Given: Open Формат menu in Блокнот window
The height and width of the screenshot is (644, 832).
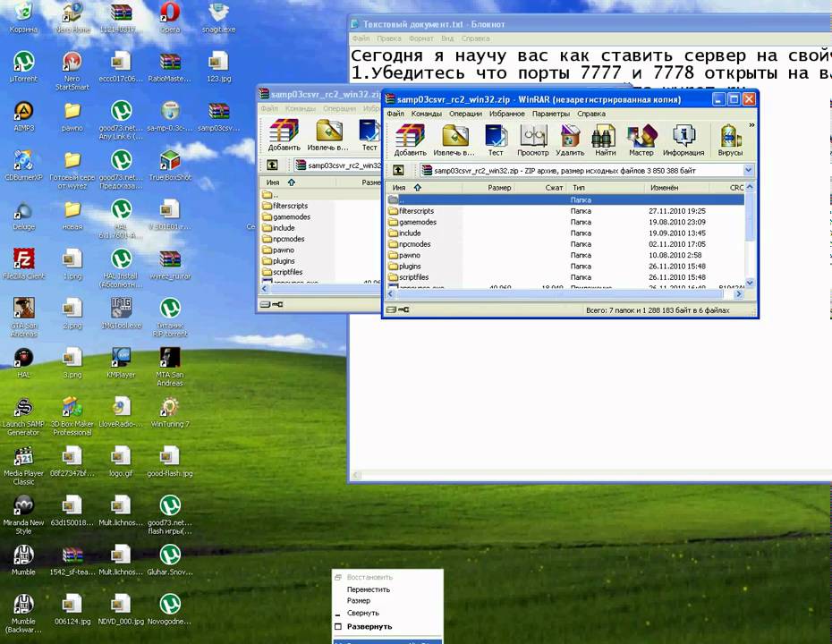Looking at the screenshot, I should tap(420, 38).
